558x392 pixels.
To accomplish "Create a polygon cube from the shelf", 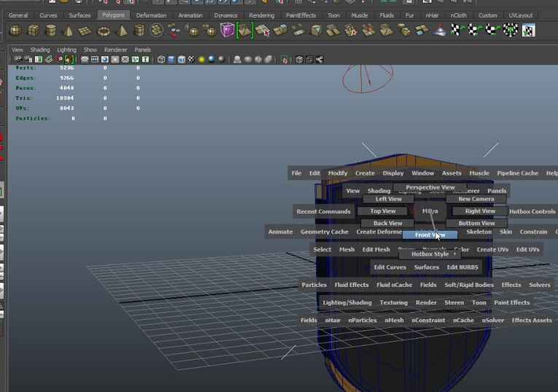I will [x=34, y=31].
